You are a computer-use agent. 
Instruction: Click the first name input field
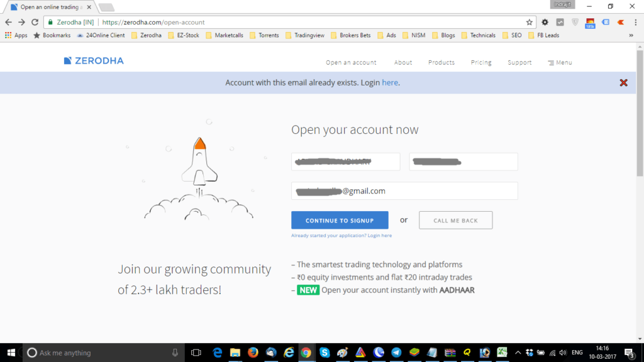pyautogui.click(x=345, y=162)
